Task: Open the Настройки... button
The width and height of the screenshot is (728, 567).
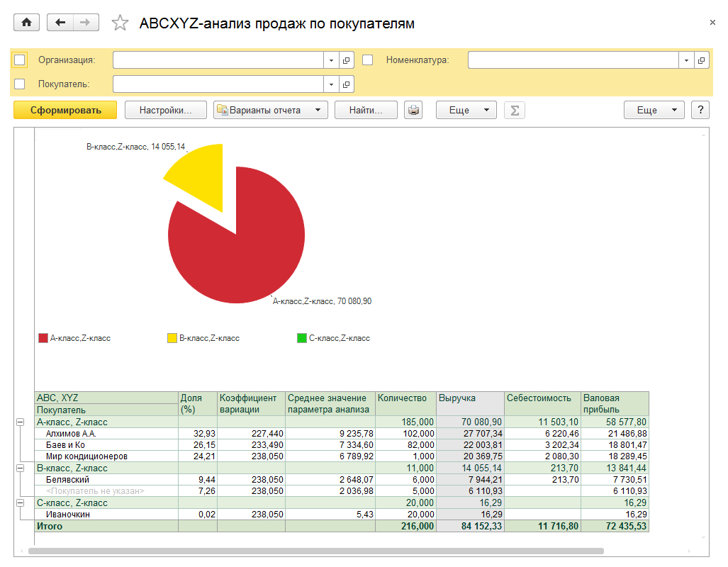Action: point(166,110)
